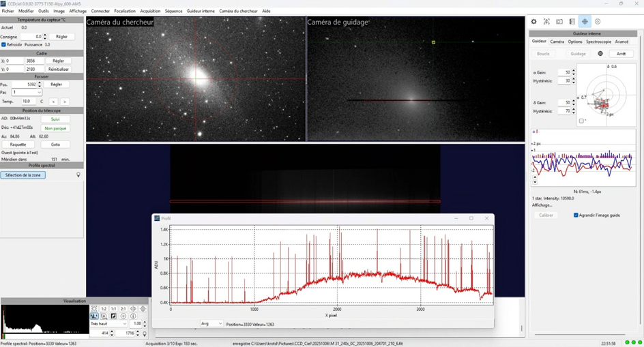Click the grey guiding status indicator circle
Image resolution: width=644 pixels, height=347 pixels.
(x=600, y=54)
